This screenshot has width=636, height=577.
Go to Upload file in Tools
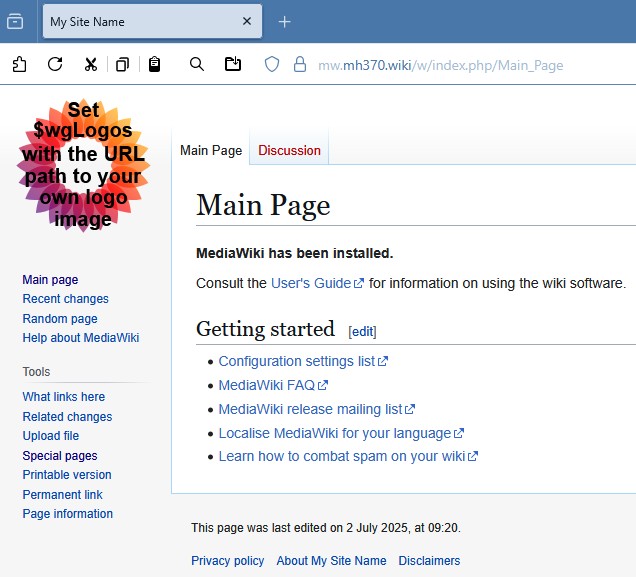(x=50, y=436)
